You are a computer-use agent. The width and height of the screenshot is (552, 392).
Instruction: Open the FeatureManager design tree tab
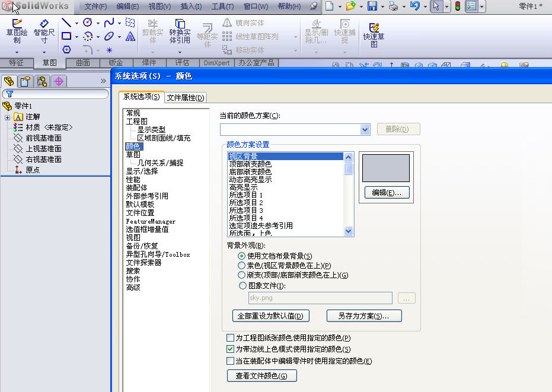tap(9, 81)
